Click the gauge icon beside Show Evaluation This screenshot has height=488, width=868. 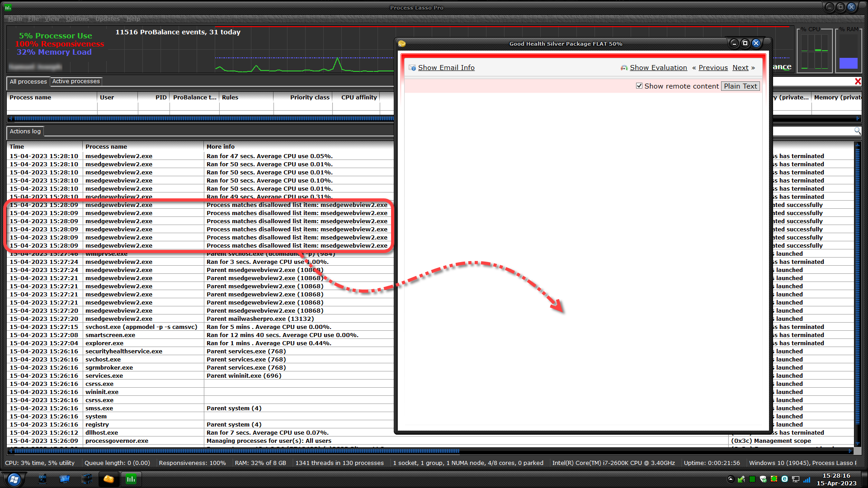point(624,67)
